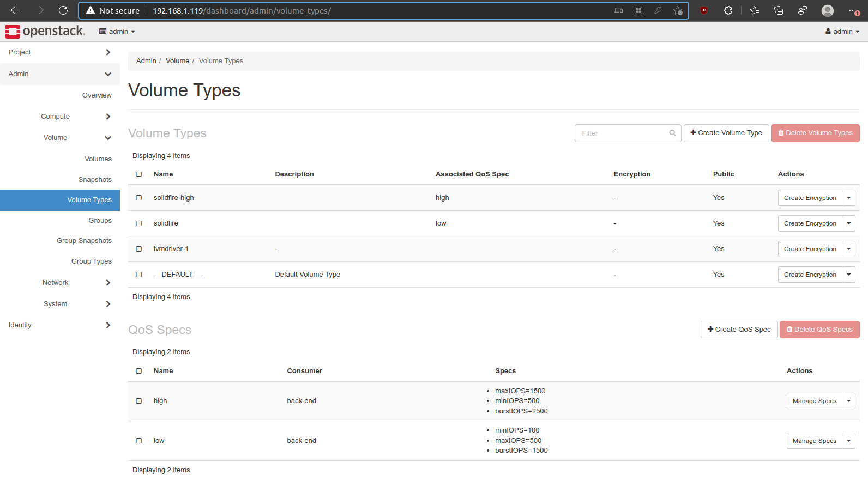Open the browser extensions puzzle icon

[728, 10]
